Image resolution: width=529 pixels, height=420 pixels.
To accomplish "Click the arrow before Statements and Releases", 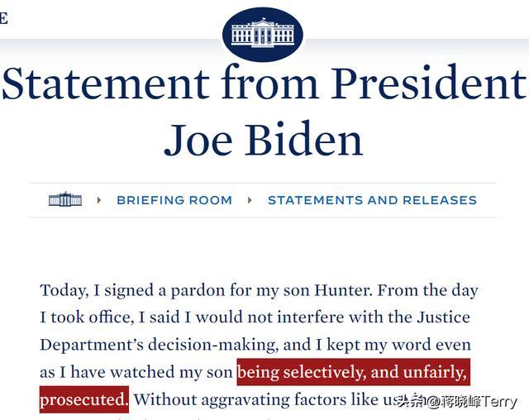I will pyautogui.click(x=250, y=200).
